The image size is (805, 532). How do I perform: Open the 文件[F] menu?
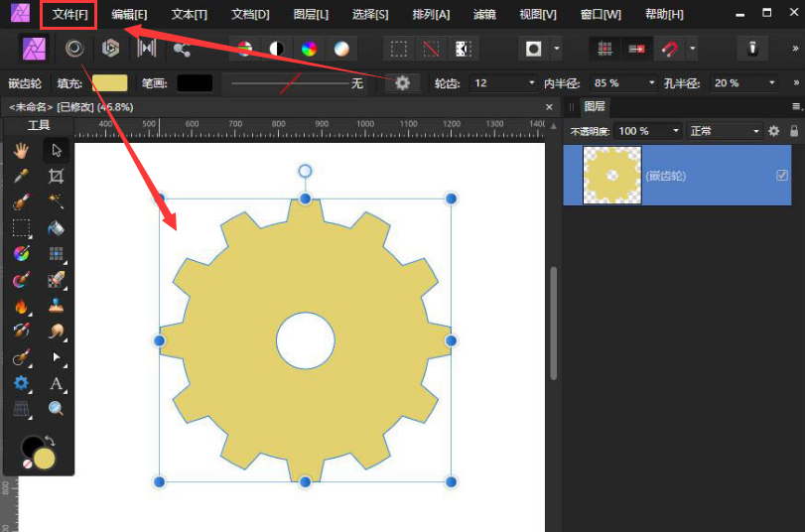pos(69,15)
